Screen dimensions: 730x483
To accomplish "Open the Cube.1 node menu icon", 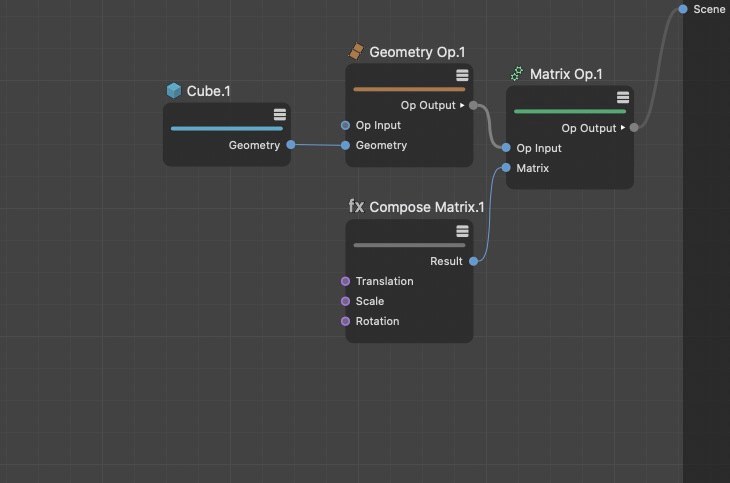I will 280,114.
